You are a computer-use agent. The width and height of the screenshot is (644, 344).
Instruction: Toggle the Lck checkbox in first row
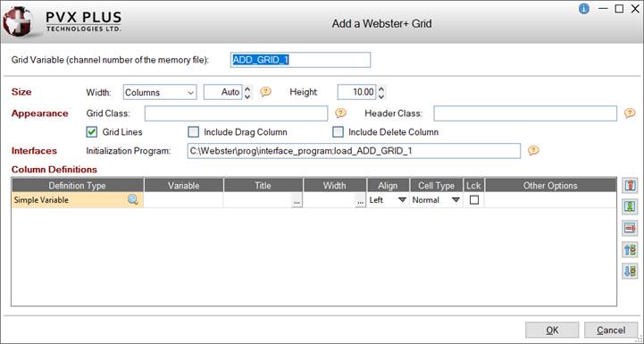tap(474, 200)
